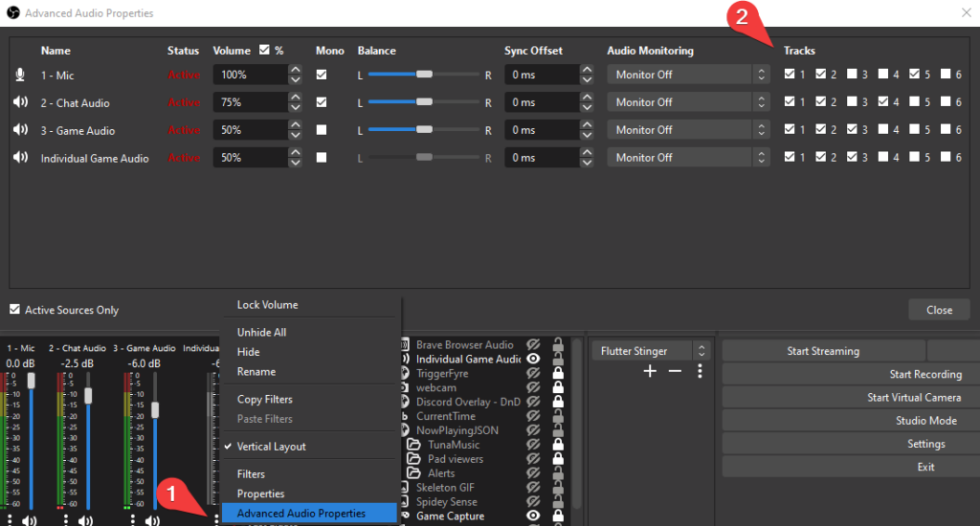Decrease 2 - Chat Audio volume with down arrow
Viewport: 980px width, 526px height.
295,107
